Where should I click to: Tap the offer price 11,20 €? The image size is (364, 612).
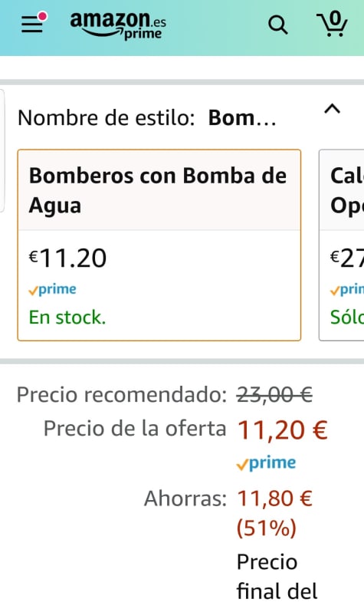(283, 429)
